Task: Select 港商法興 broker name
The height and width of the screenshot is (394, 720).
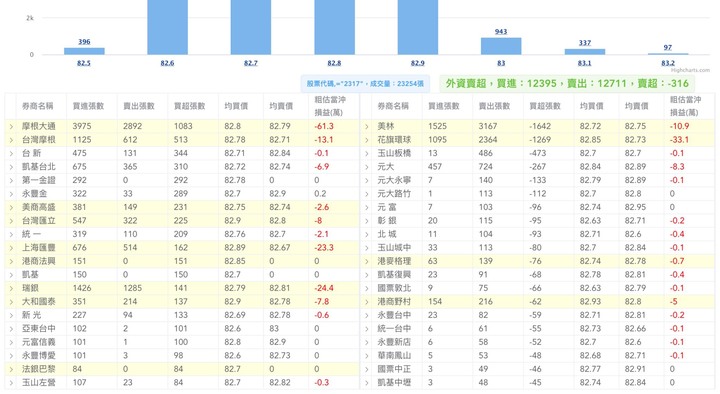Action: pos(39,261)
